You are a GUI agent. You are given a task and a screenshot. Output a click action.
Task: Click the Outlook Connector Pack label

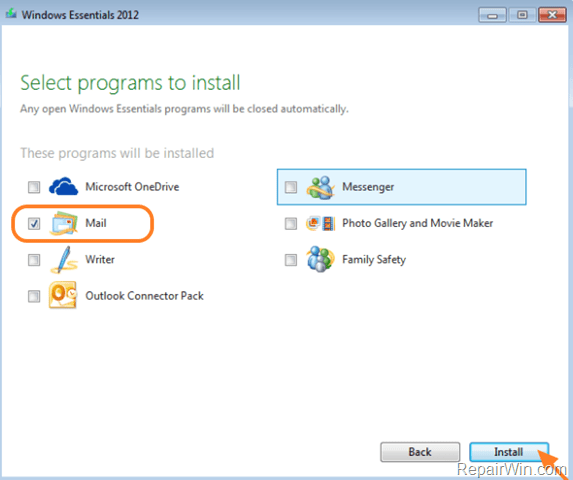pyautogui.click(x=144, y=296)
